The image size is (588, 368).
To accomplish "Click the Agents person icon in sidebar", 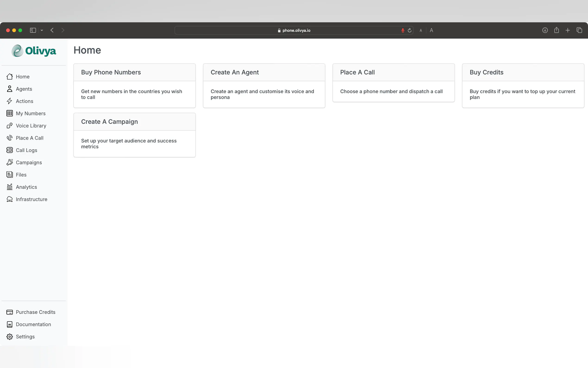I will pos(9,89).
